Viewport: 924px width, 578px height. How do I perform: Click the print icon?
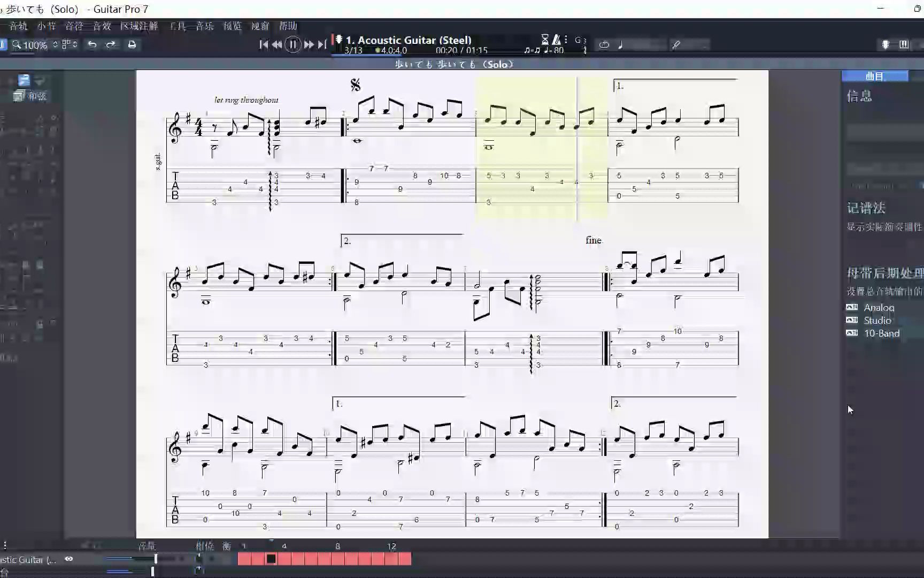132,44
